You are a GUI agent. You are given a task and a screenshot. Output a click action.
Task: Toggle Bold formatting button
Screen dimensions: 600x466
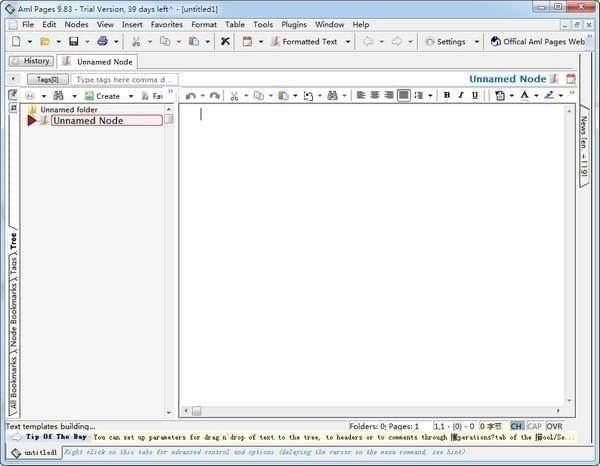coord(446,96)
